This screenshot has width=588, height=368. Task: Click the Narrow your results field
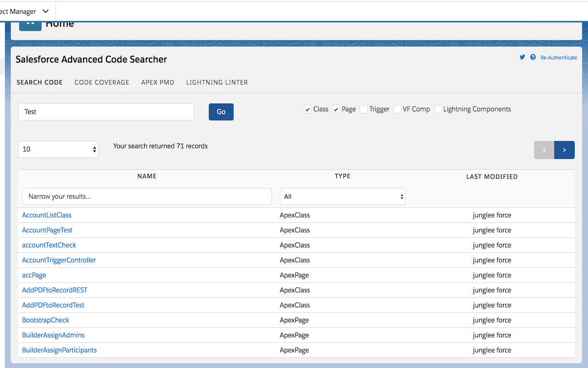click(x=147, y=196)
